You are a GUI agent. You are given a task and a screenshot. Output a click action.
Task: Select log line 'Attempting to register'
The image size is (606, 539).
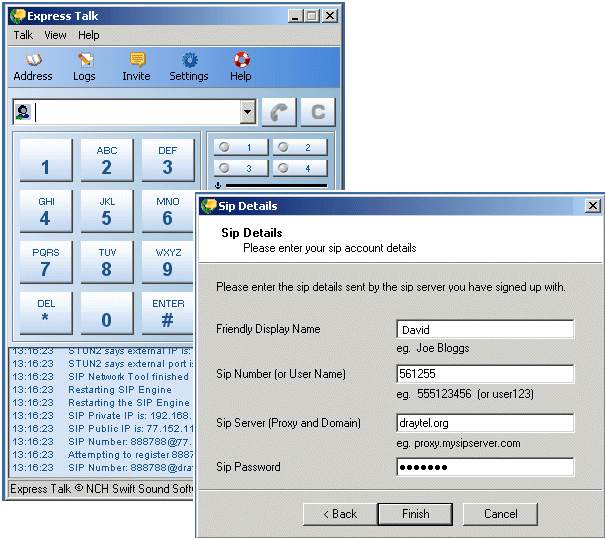tap(131, 455)
